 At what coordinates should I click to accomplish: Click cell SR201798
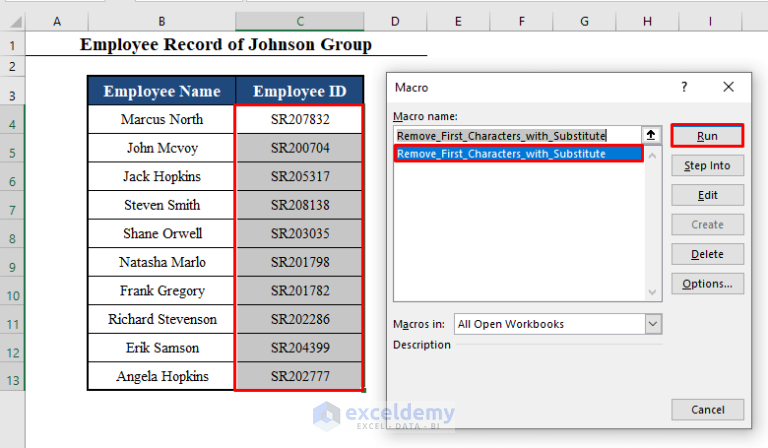(x=300, y=262)
